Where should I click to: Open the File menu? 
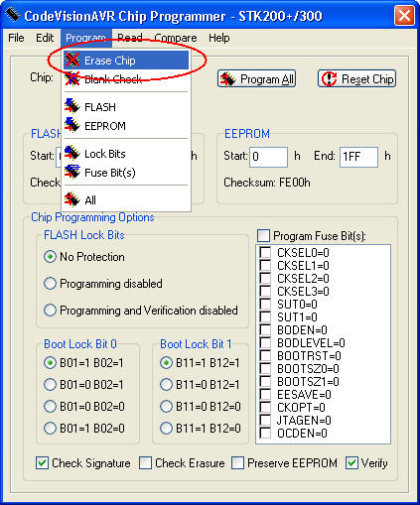[16, 38]
